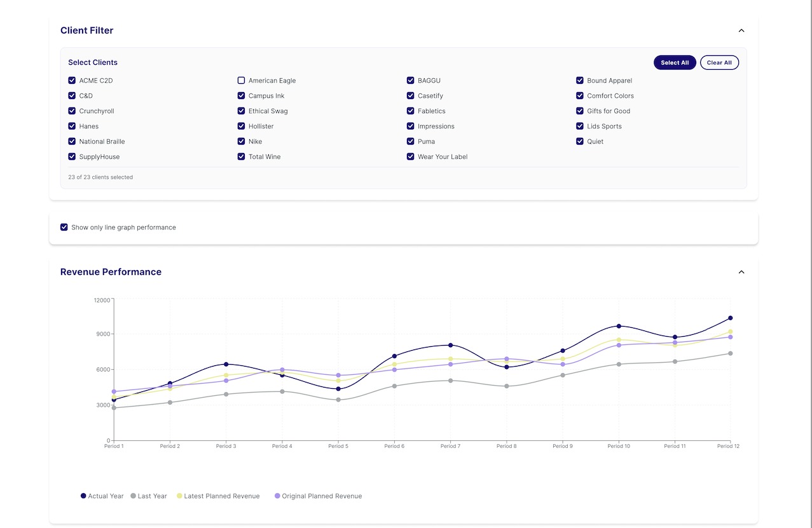
Task: Click the Period 9 axis label
Action: pos(563,446)
